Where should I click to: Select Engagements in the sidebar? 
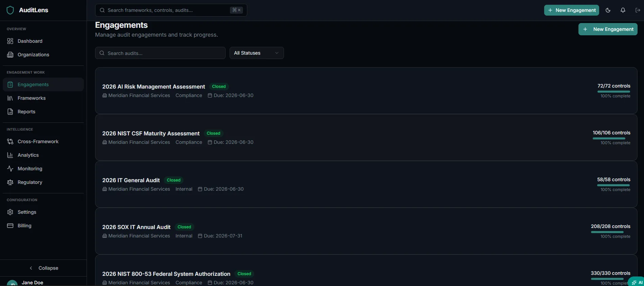(x=43, y=84)
